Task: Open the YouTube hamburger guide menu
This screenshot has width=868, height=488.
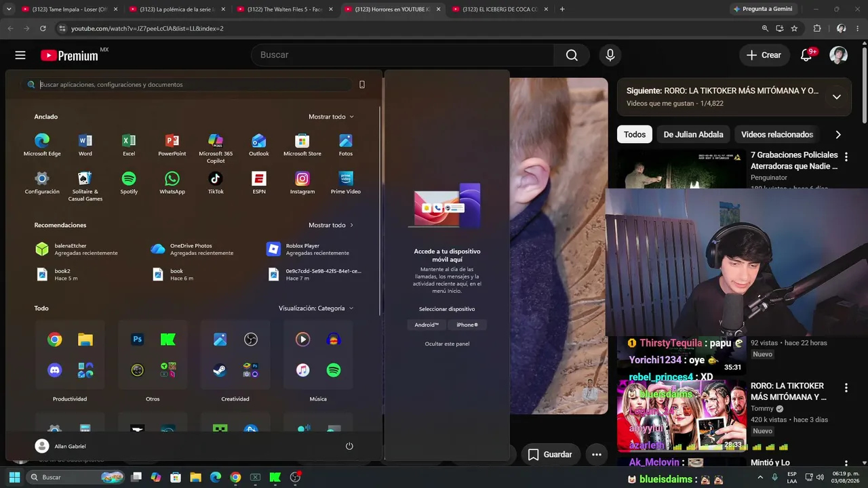Action: point(20,55)
